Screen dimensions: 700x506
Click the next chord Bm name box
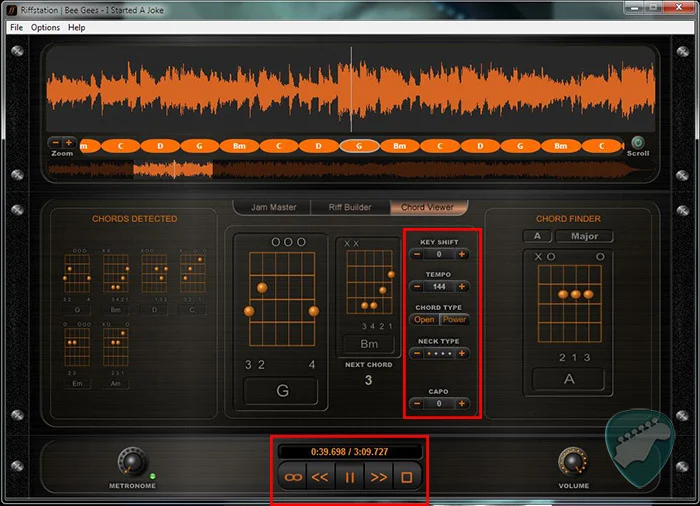pyautogui.click(x=369, y=344)
